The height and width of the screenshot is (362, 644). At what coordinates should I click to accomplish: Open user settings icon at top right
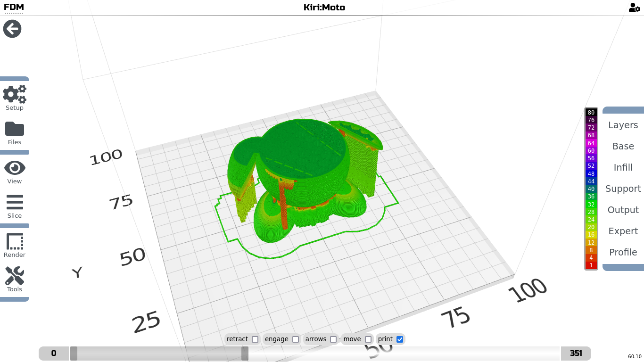coord(634,8)
